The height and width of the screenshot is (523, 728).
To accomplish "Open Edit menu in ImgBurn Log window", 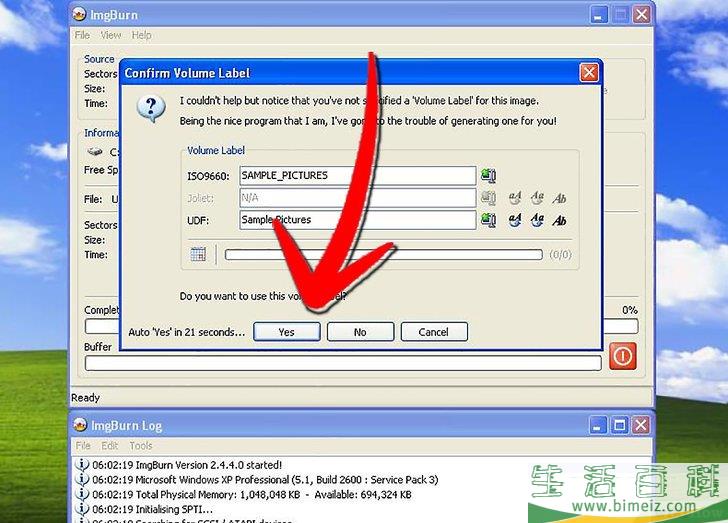I will tap(110, 445).
